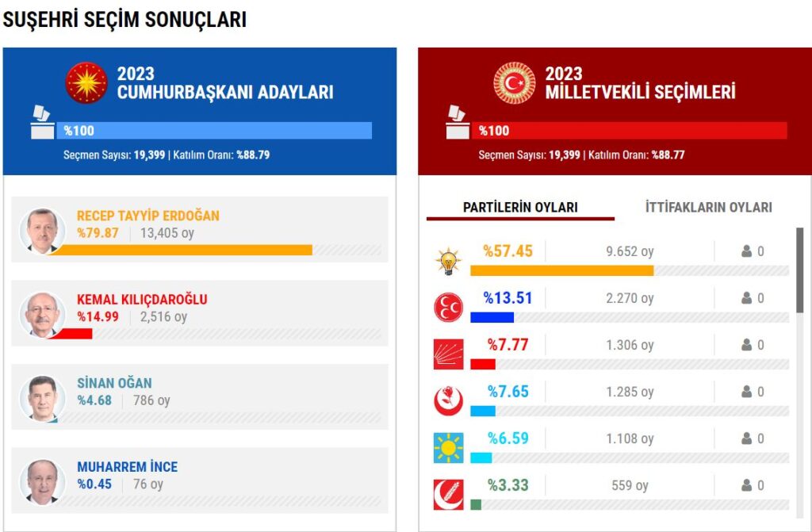This screenshot has width=812, height=532.
Task: Click the MHP three crescents logo
Action: [449, 308]
